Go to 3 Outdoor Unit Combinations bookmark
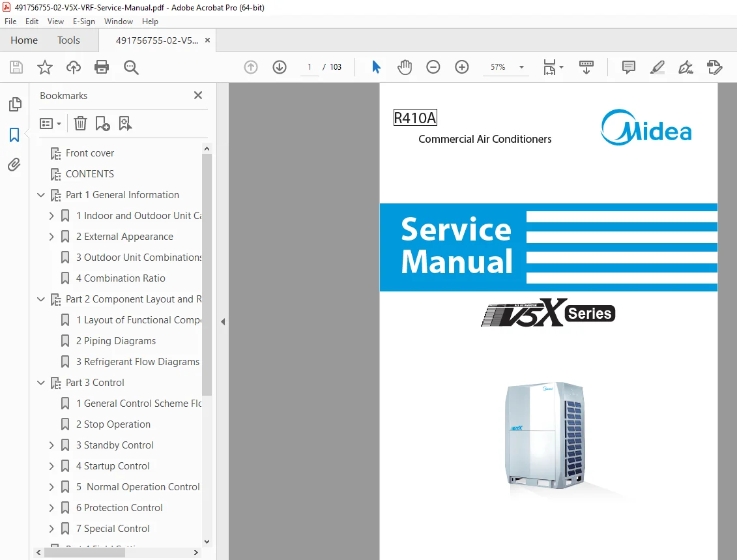737x560 pixels. (x=139, y=258)
